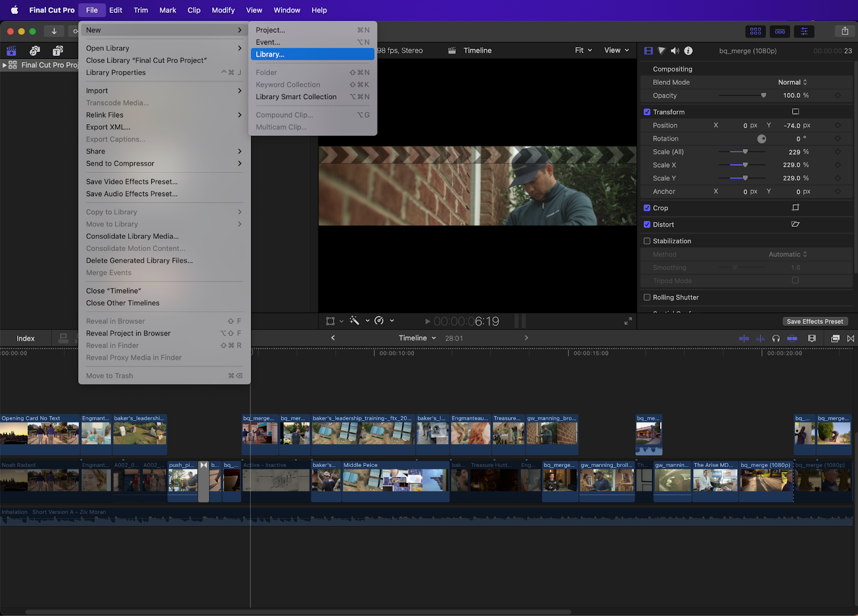Open the Timeline project name dropdown

click(417, 338)
